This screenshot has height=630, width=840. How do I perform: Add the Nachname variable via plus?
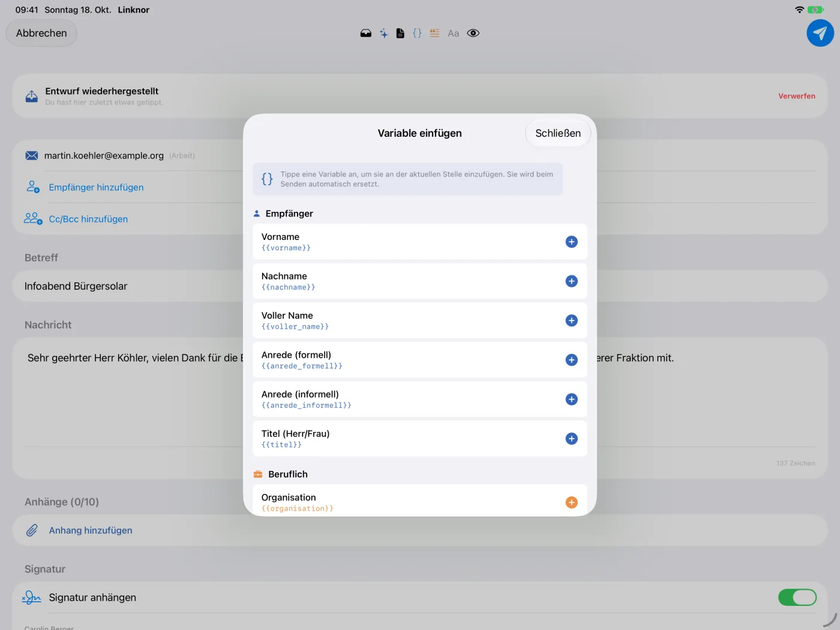(571, 281)
